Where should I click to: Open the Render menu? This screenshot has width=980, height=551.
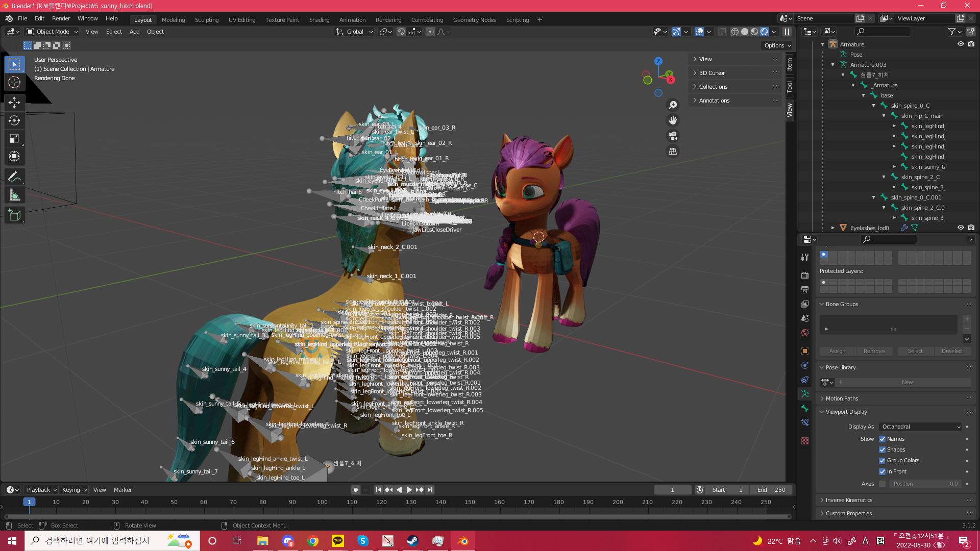[61, 18]
